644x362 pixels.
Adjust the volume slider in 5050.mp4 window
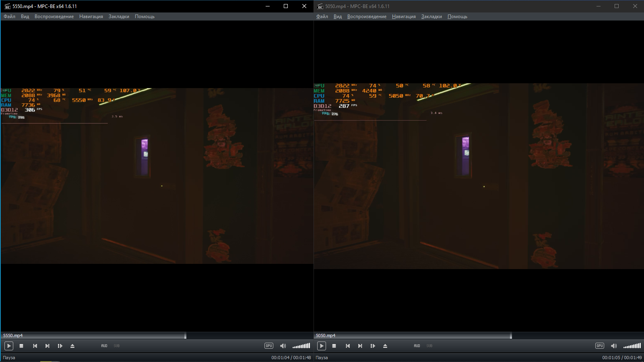(x=632, y=346)
